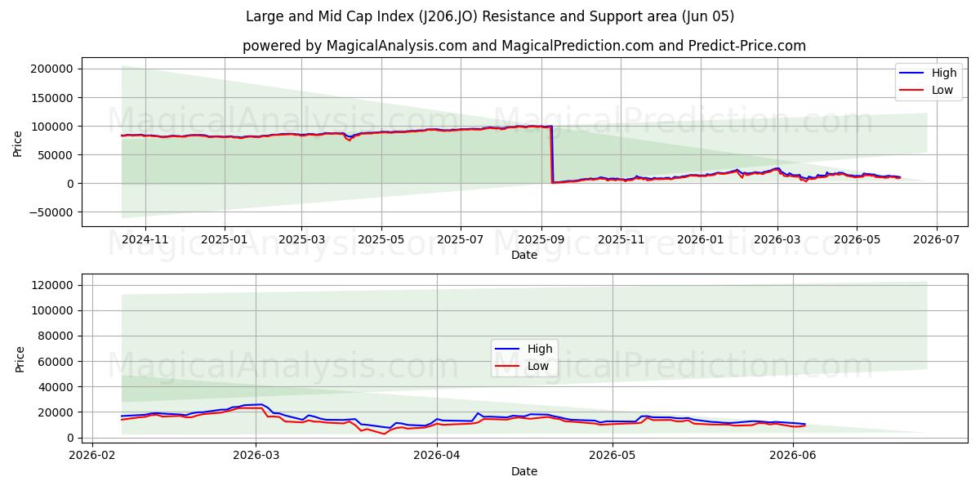Click the 'Price' axis label of the bottom chart
Viewport: 980px width, 490px height.
click(19, 358)
